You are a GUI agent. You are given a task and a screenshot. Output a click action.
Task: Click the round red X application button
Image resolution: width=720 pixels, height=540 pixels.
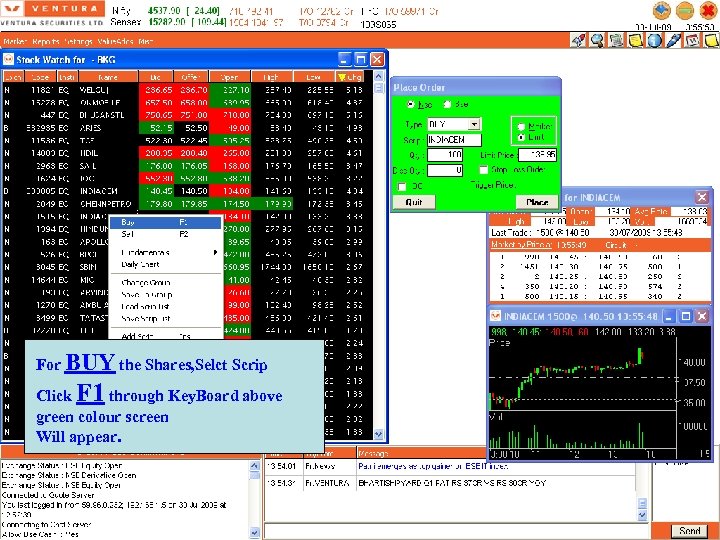(708, 11)
